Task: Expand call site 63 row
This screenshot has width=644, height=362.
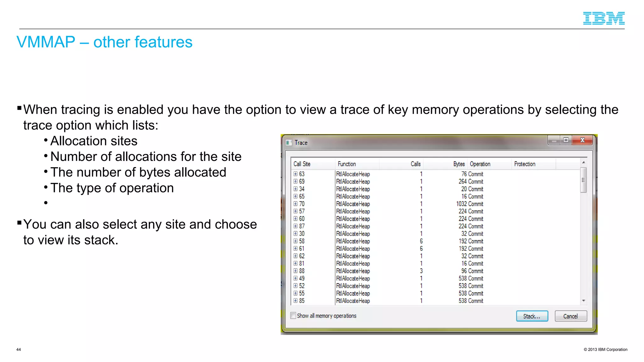Action: pyautogui.click(x=295, y=174)
